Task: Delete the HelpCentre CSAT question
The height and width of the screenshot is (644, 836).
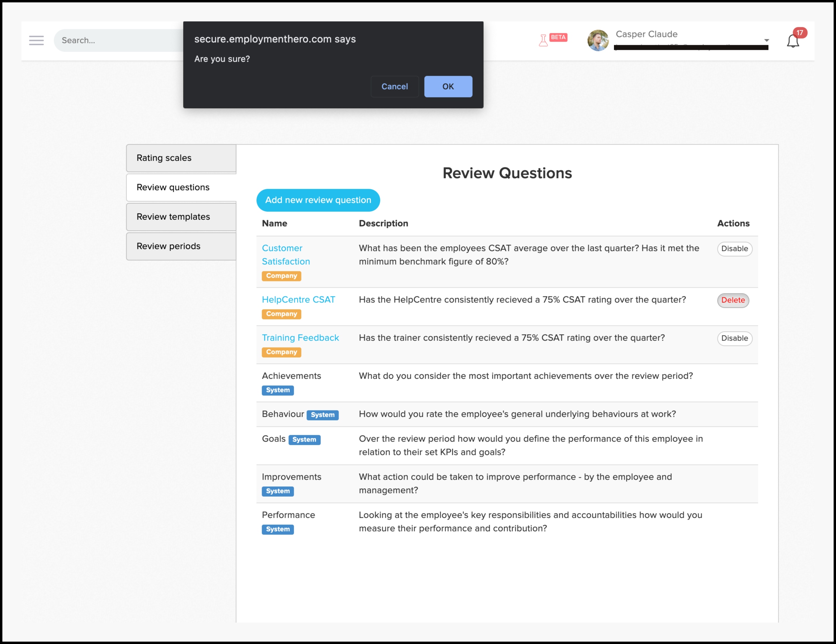Action: [733, 300]
